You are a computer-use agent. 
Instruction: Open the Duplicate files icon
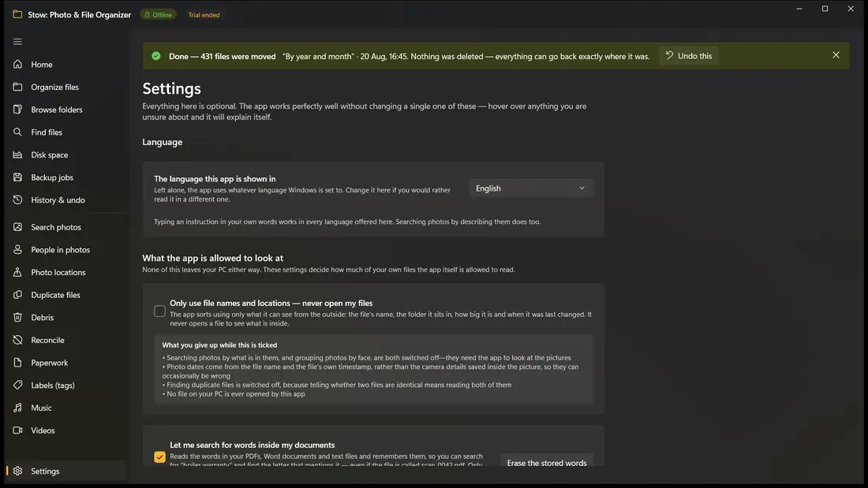coord(17,295)
